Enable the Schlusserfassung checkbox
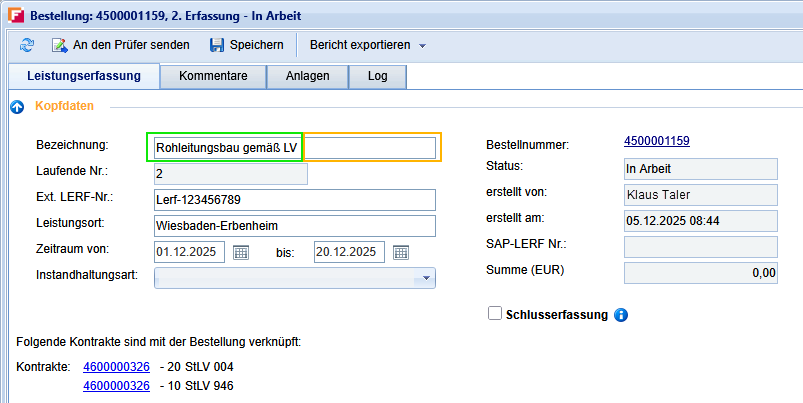803x403 pixels. pos(494,314)
